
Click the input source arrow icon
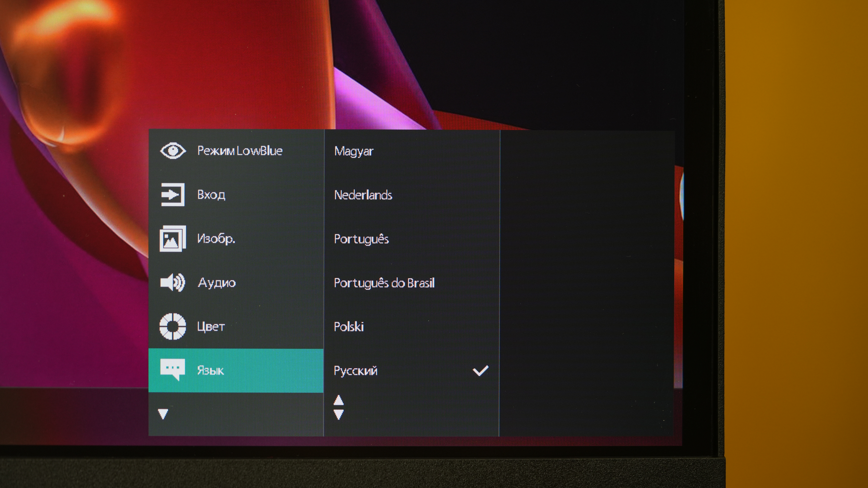pyautogui.click(x=173, y=194)
